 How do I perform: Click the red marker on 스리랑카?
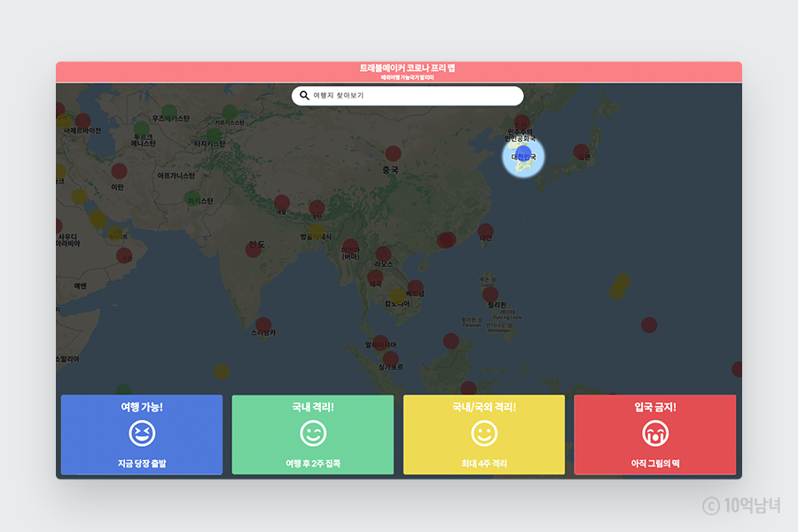(263, 325)
